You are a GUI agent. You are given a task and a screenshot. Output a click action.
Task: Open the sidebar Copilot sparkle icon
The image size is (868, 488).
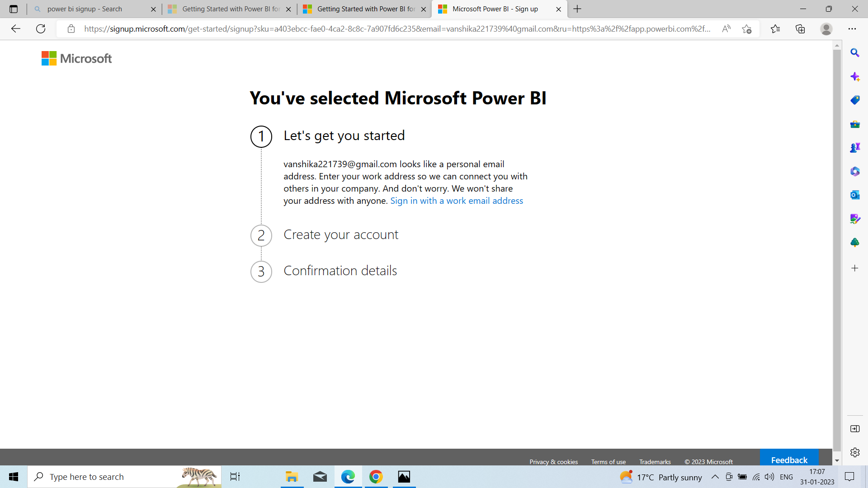[x=855, y=77]
